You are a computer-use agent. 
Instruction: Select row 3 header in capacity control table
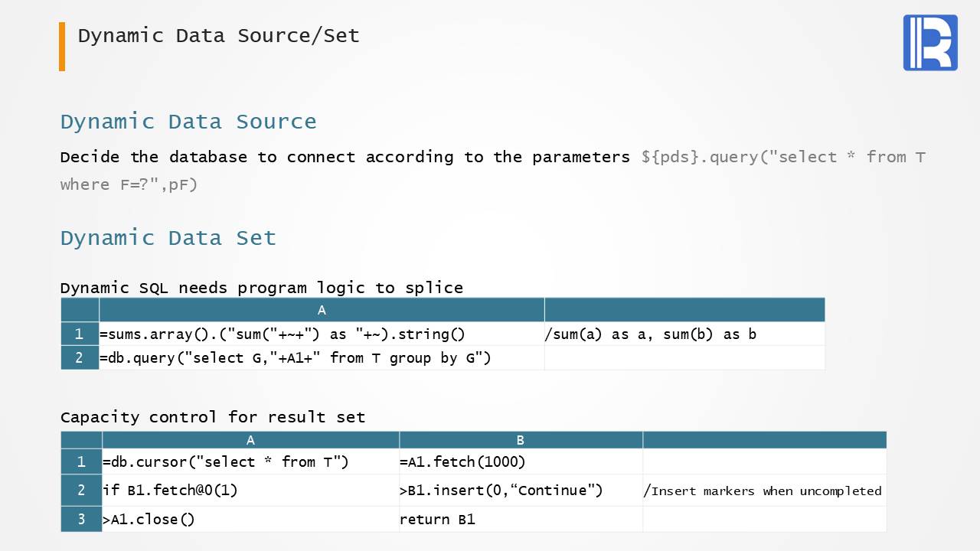81,519
